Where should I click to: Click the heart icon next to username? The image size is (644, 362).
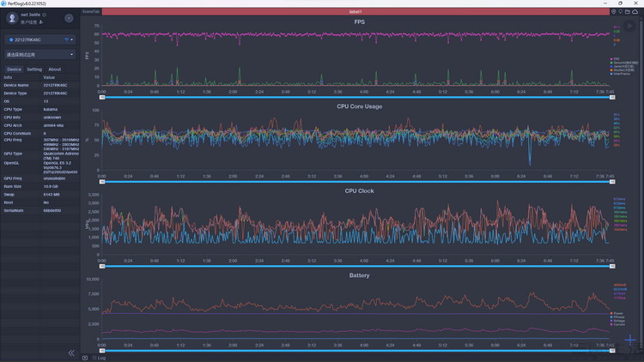pos(45,15)
